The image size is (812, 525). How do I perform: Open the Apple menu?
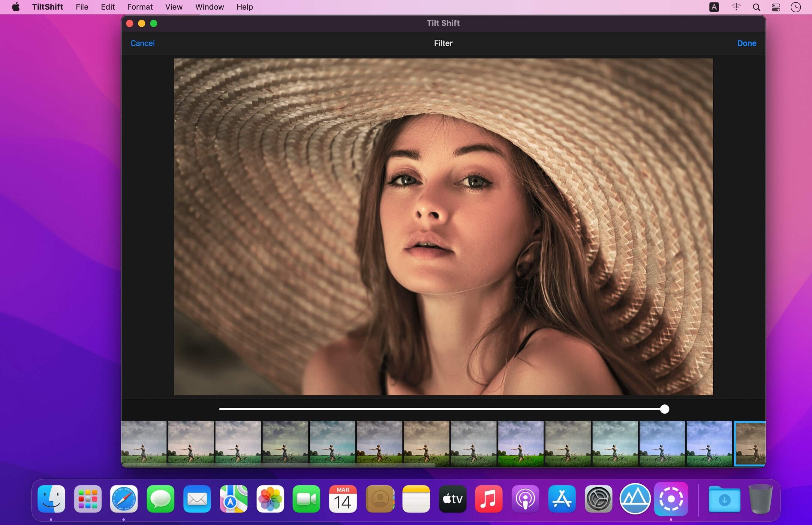(x=16, y=7)
